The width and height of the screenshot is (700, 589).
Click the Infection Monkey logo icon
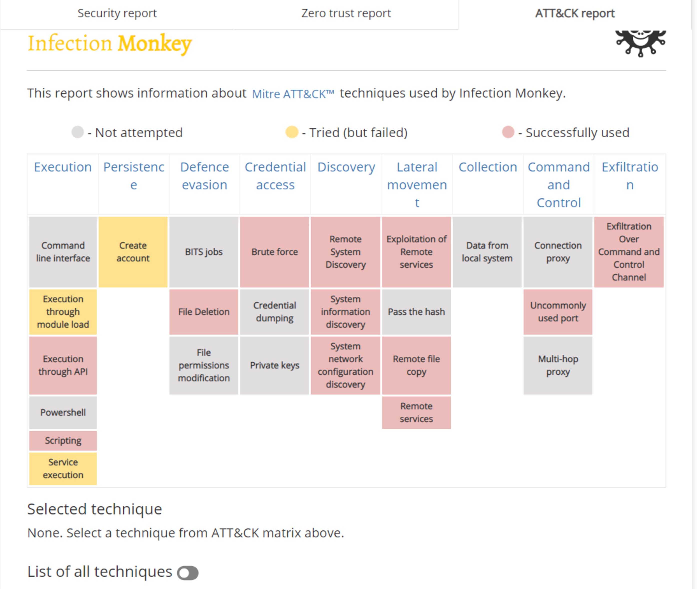click(x=640, y=43)
